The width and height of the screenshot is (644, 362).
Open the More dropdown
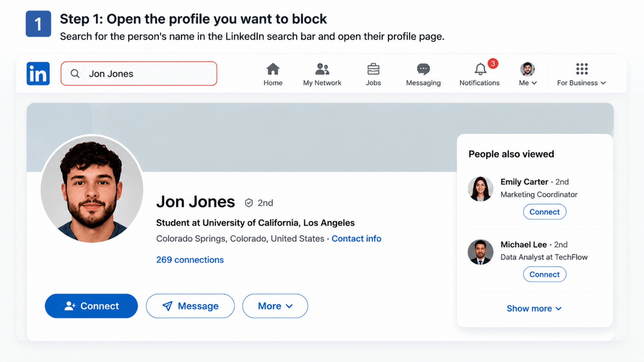tap(275, 306)
